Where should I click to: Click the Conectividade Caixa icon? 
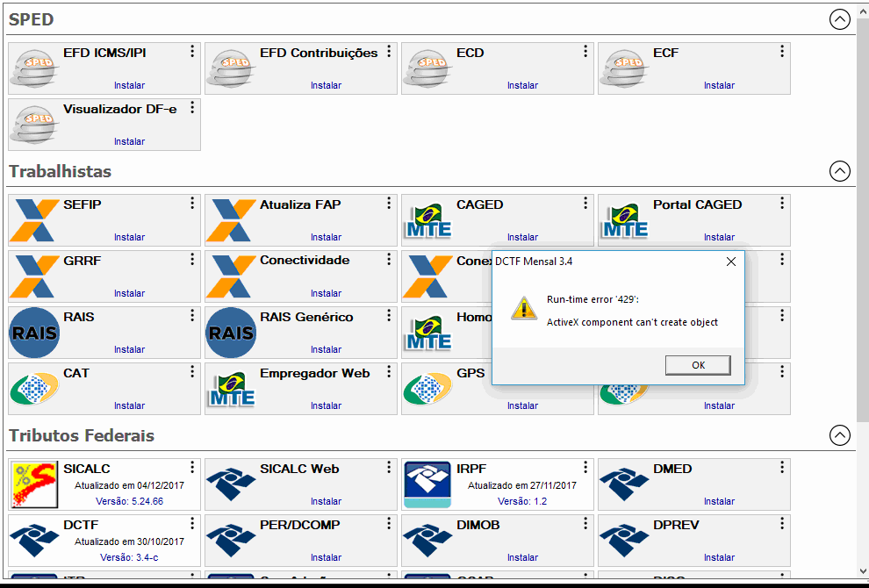(x=232, y=276)
